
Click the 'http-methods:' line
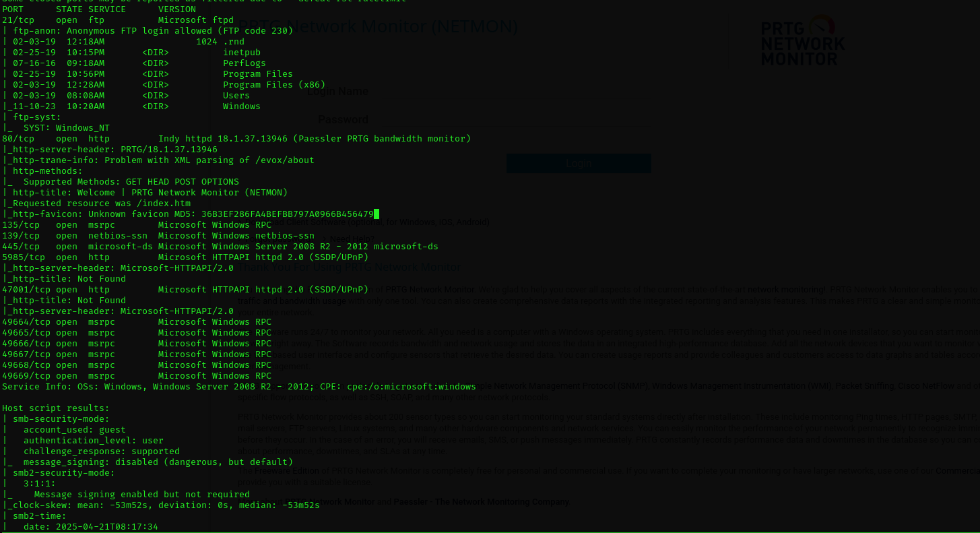click(x=42, y=171)
